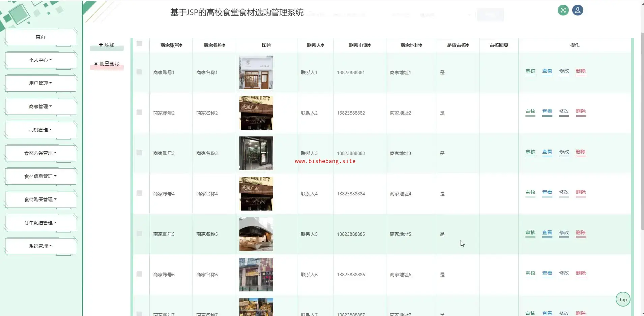
Task: Delete 商家账号2 via 删除 link
Action: point(581,112)
